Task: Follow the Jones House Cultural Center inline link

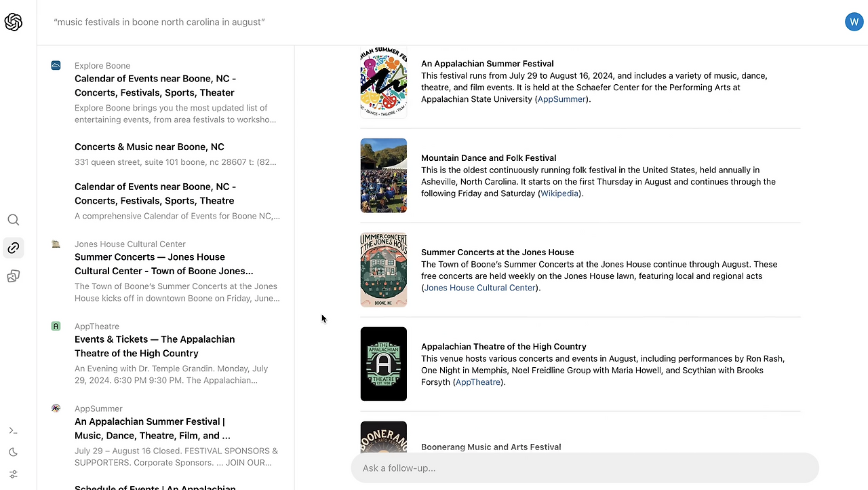Action: click(479, 288)
